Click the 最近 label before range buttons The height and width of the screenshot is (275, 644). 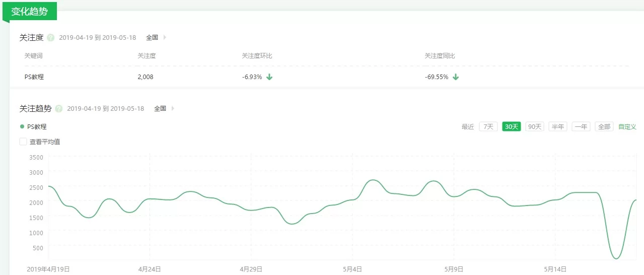click(x=468, y=126)
